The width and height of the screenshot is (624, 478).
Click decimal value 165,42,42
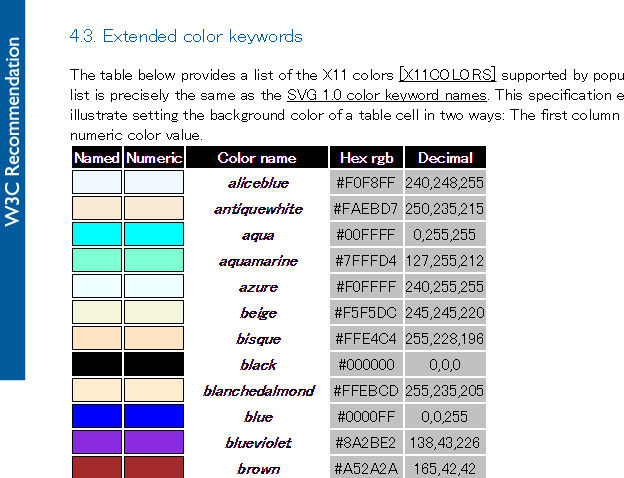point(445,468)
